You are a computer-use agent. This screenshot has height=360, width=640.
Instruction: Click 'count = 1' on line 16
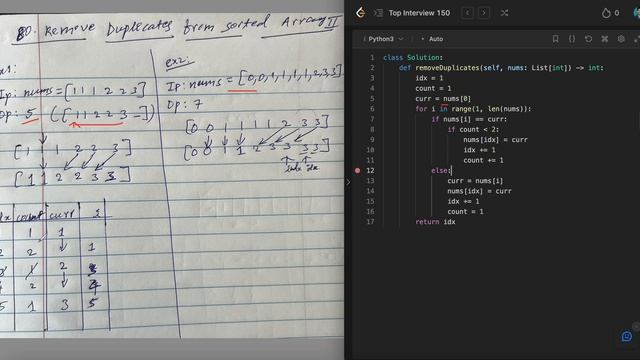pos(465,211)
